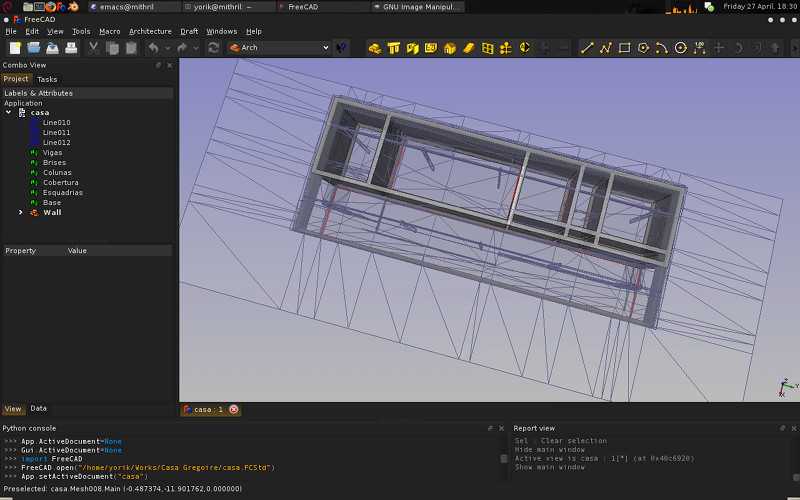Click the Print icon in toolbar
This screenshot has height=500, width=800.
pos(72,47)
